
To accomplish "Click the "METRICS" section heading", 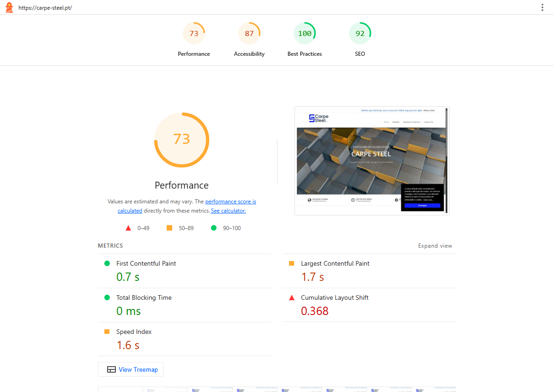I will pos(110,246).
